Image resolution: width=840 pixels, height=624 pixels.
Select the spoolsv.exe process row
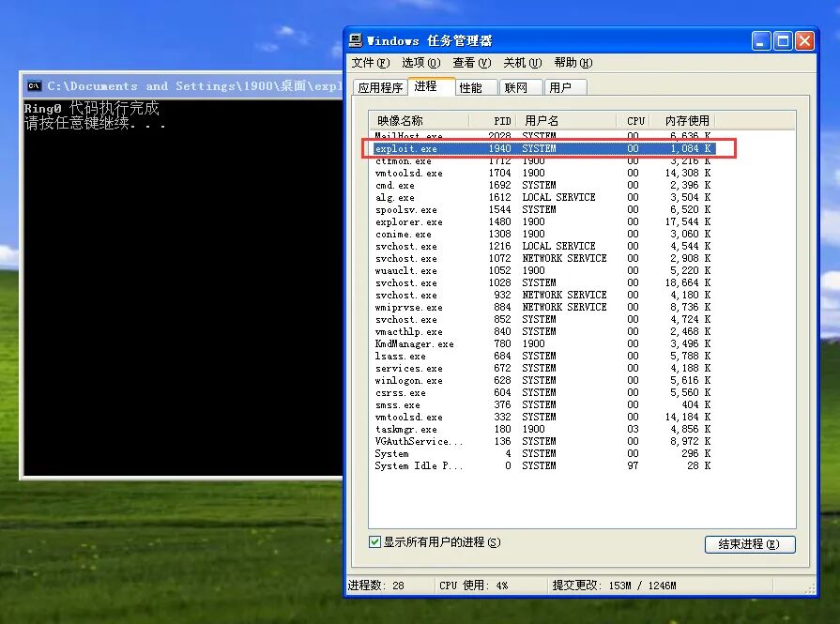pyautogui.click(x=543, y=209)
